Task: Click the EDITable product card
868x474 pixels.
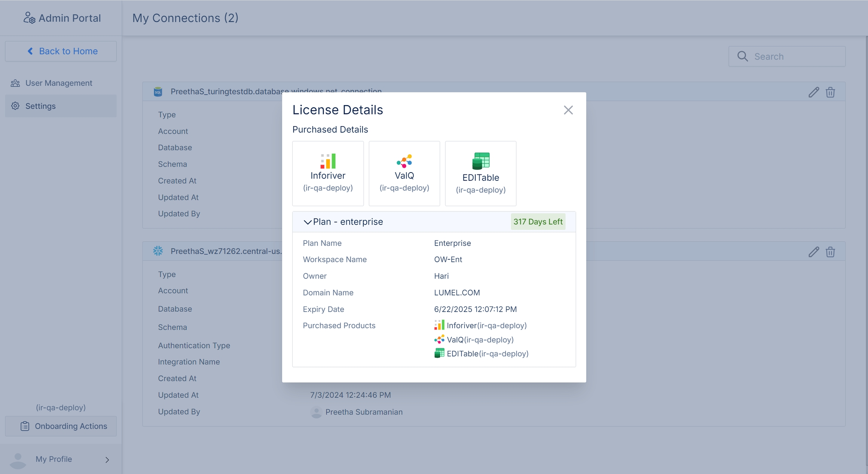Action: click(480, 173)
